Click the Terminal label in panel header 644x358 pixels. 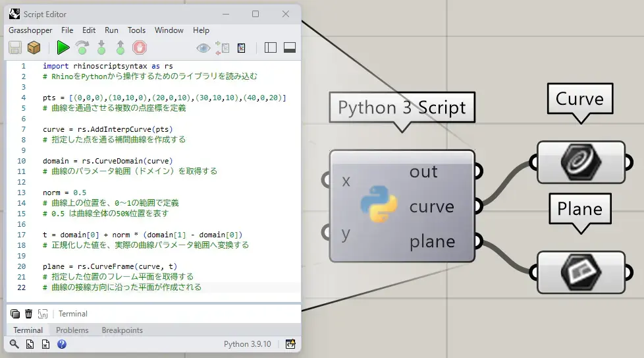(x=73, y=314)
